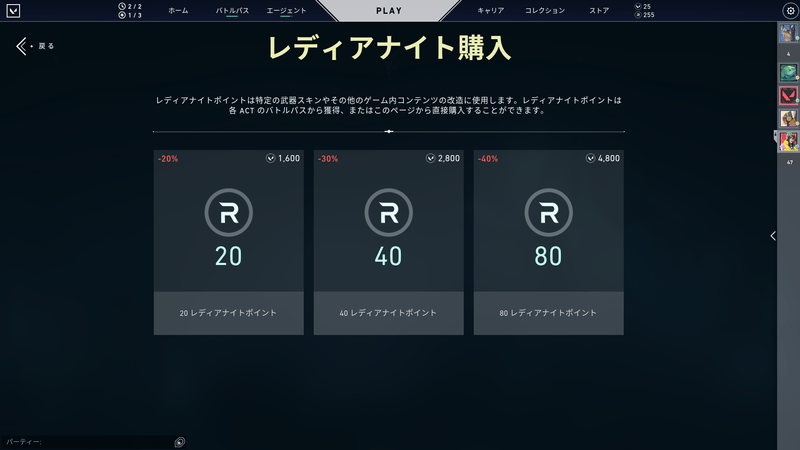Collapse the friends sidebar with the arrow
Viewport: 800px width, 450px height.
773,236
